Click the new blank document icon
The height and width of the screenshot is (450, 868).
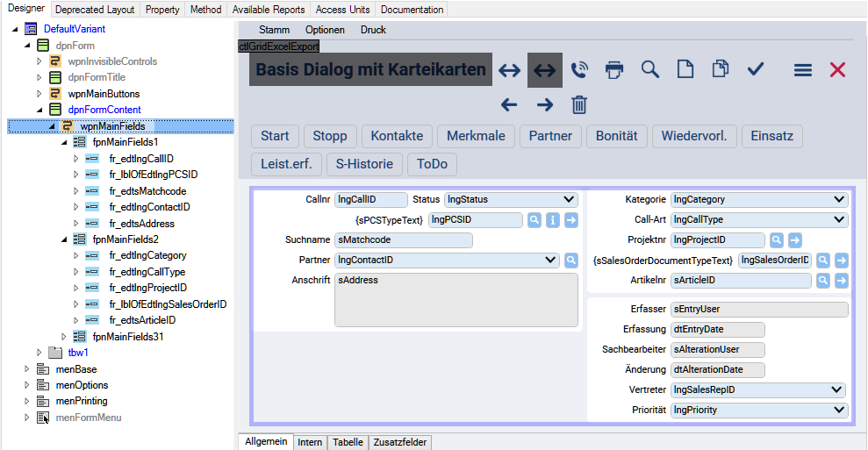[685, 70]
